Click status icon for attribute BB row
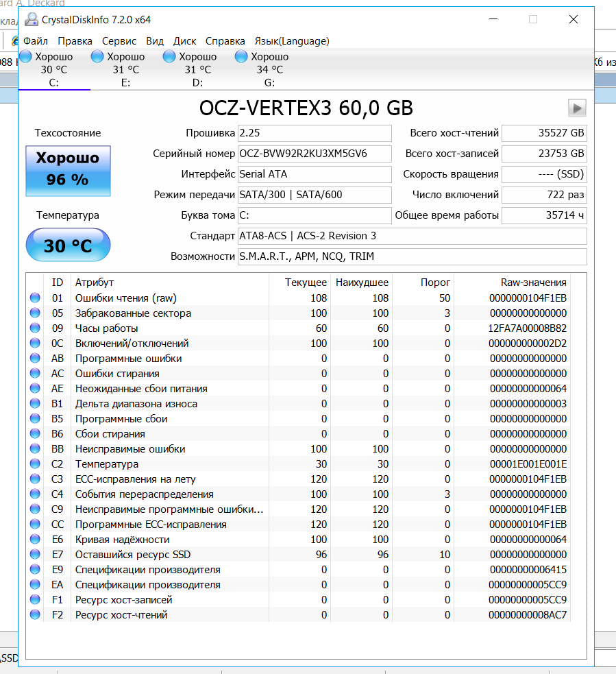 pyautogui.click(x=35, y=448)
